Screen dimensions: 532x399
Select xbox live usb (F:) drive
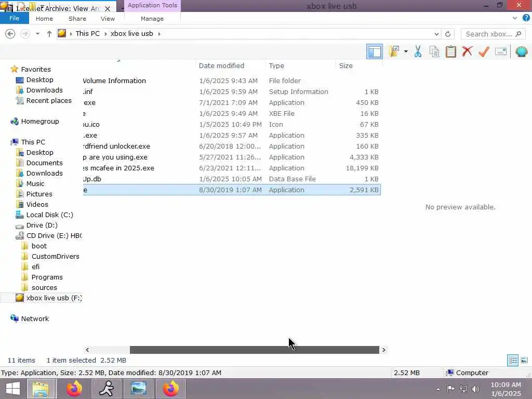(54, 298)
